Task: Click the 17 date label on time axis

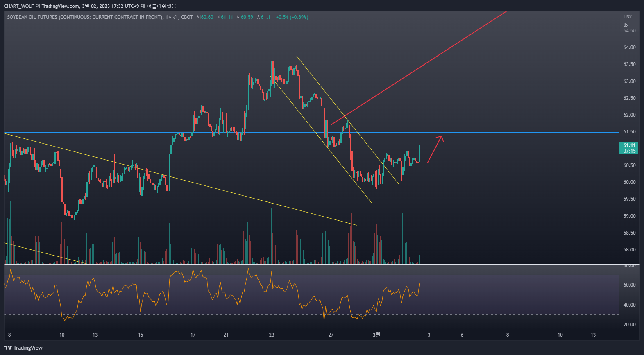Action: 193,335
